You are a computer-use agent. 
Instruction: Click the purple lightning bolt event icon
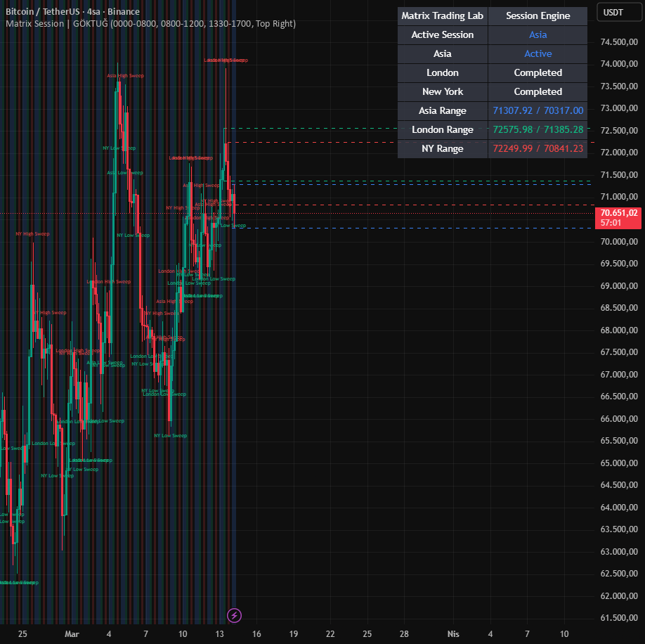click(x=234, y=616)
